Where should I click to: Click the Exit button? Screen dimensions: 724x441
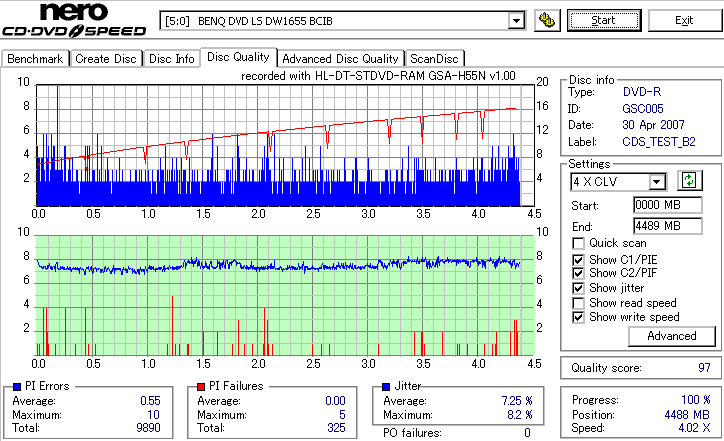tap(684, 20)
